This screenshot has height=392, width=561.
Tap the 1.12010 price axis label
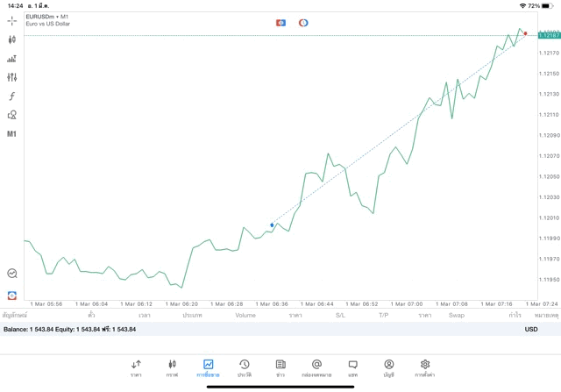coord(550,217)
